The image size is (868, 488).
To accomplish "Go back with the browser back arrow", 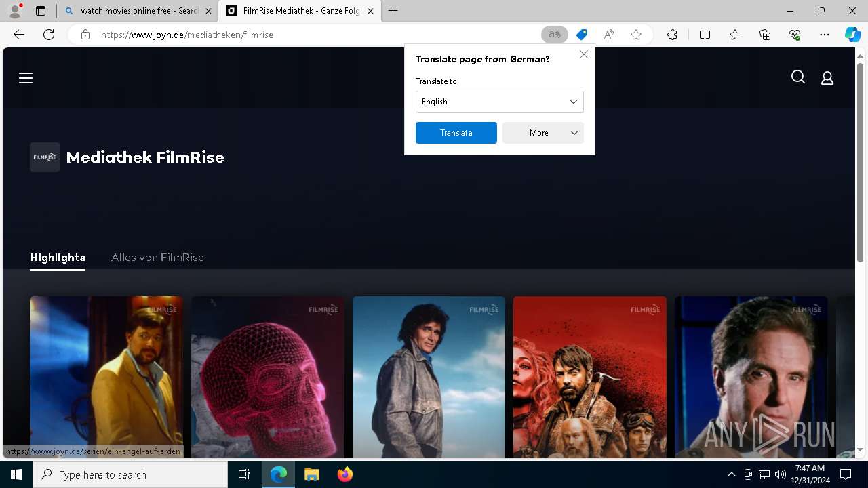I will pos(19,35).
